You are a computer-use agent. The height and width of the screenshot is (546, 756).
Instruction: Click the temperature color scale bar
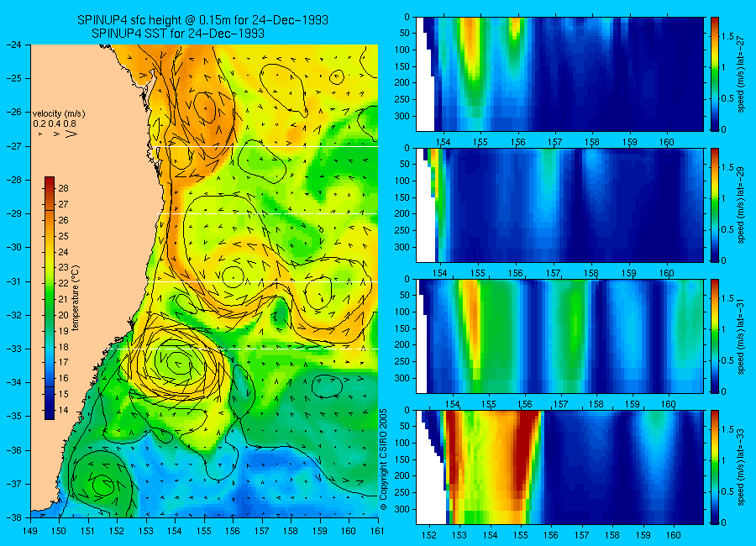coord(50,298)
